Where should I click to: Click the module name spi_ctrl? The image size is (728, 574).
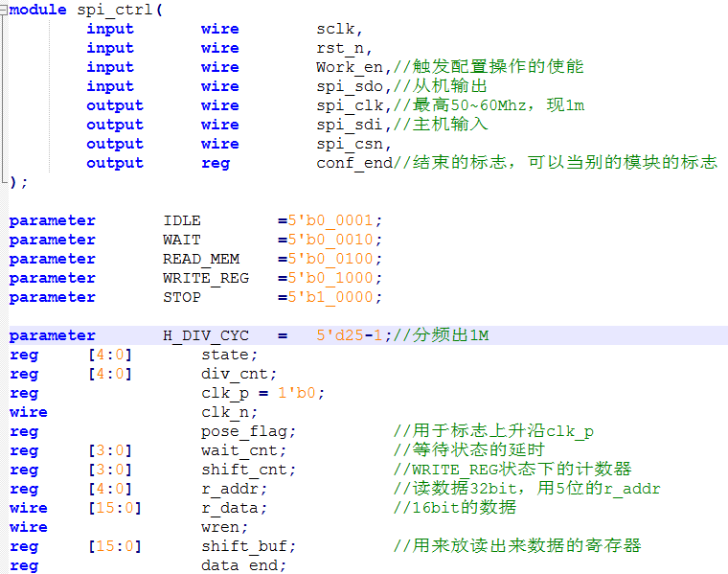point(119,10)
